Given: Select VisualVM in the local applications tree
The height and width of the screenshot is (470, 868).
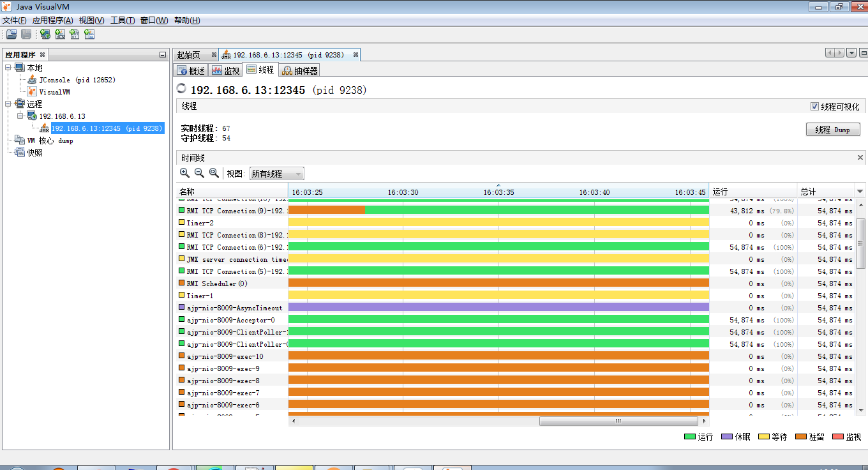Looking at the screenshot, I should click(x=54, y=92).
